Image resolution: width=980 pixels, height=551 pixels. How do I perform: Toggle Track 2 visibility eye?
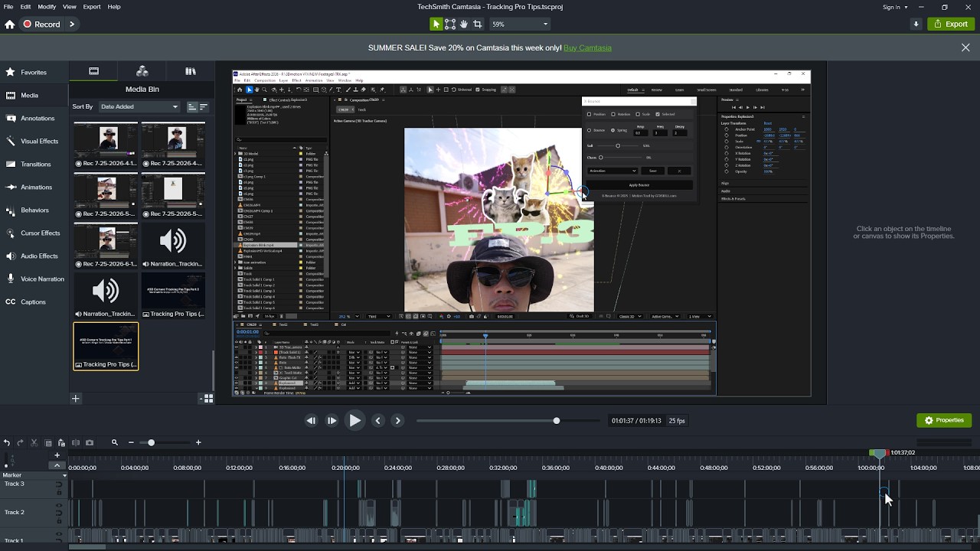coord(59,506)
